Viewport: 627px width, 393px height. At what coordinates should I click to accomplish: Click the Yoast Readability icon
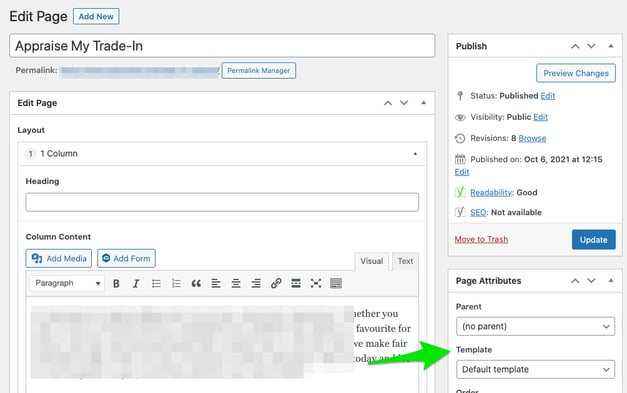[x=460, y=192]
